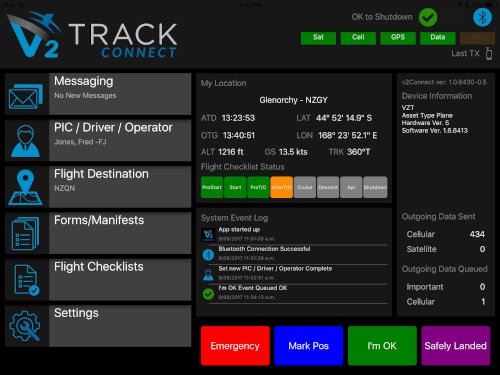
Task: Tap the dimmed mail icon in header
Action: [x=455, y=17]
